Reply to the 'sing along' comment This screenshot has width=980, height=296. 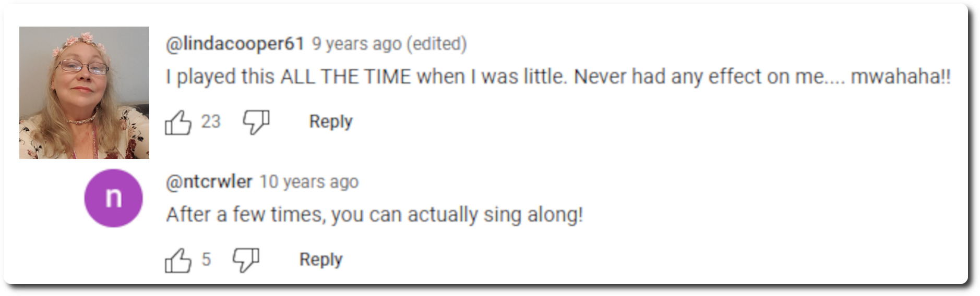point(321,260)
